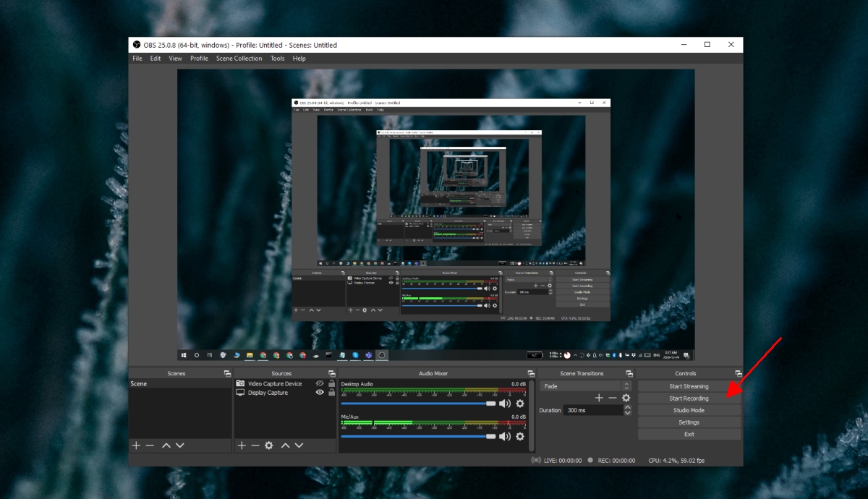Undock the Controls panel
868x499 pixels.
click(738, 373)
